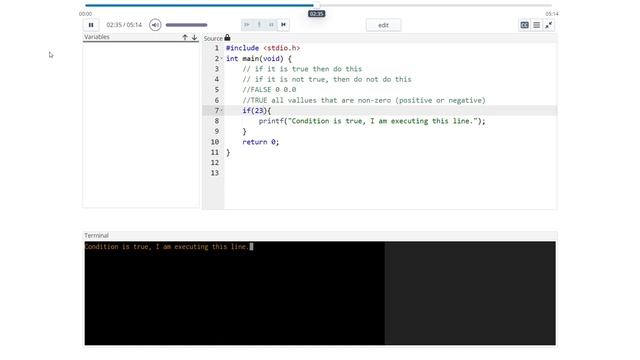Click the first step control in the toolbar

[x=247, y=24]
